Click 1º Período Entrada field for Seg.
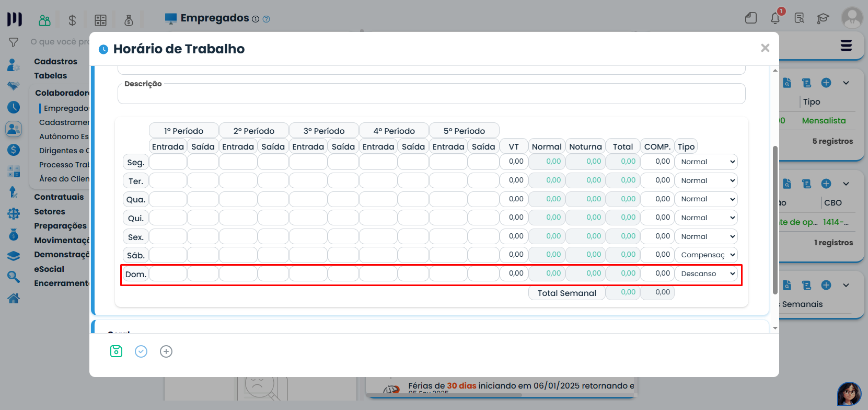The height and width of the screenshot is (410, 868). pyautogui.click(x=168, y=162)
